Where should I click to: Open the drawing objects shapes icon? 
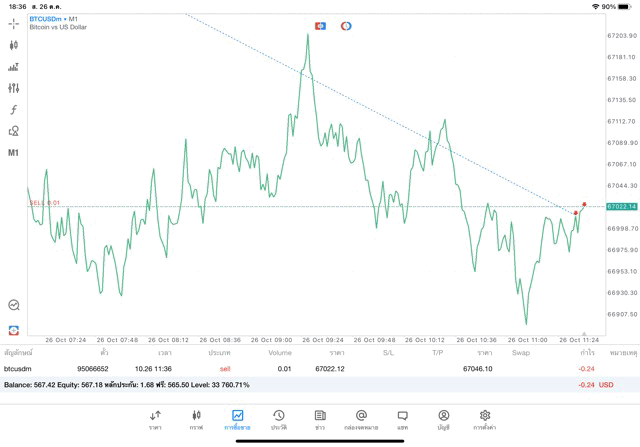click(14, 131)
